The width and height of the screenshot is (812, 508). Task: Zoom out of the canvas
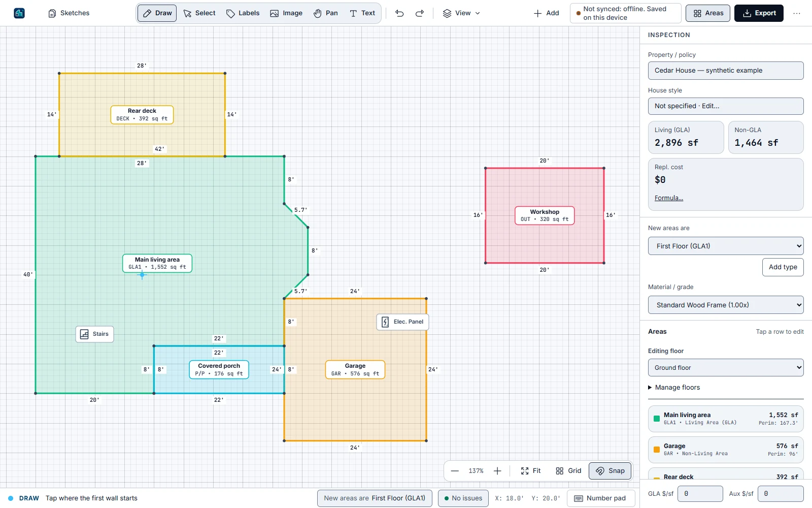(x=455, y=471)
